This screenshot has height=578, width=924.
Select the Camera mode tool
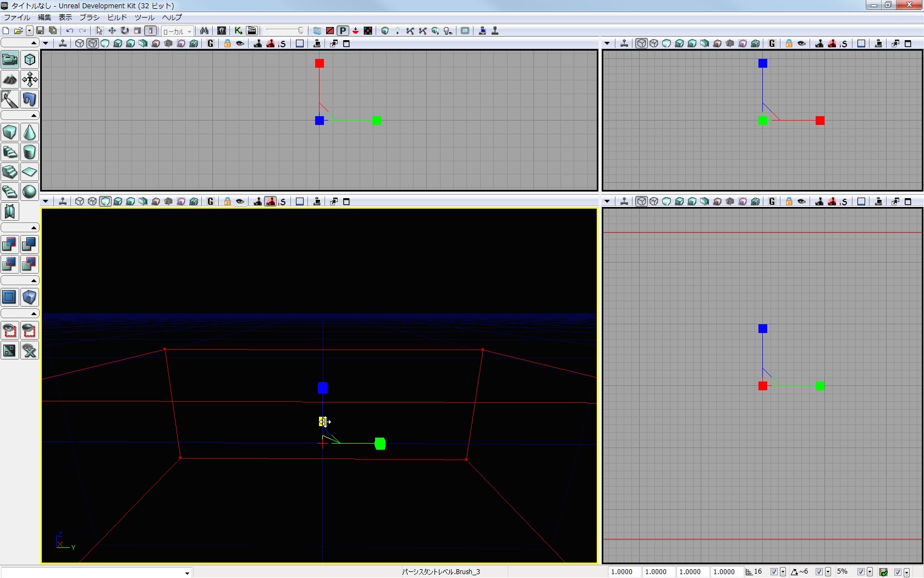click(x=10, y=59)
